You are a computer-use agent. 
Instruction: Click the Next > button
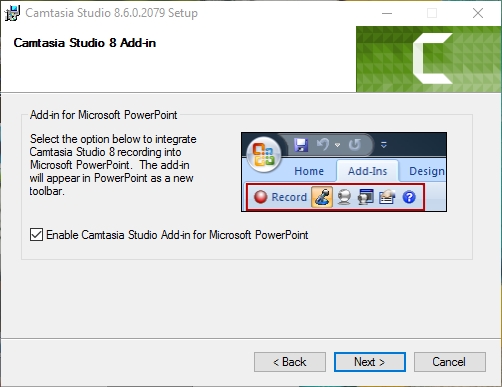click(x=370, y=362)
